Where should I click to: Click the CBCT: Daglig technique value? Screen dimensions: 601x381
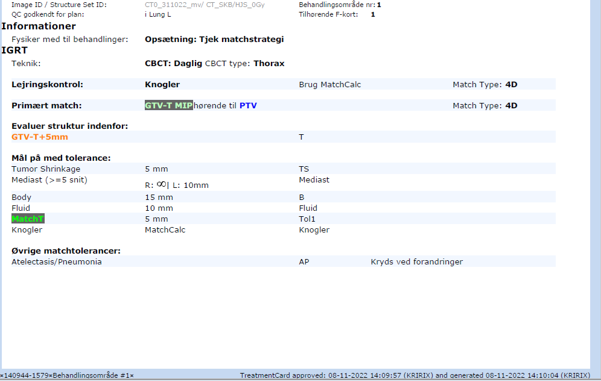[x=173, y=63]
